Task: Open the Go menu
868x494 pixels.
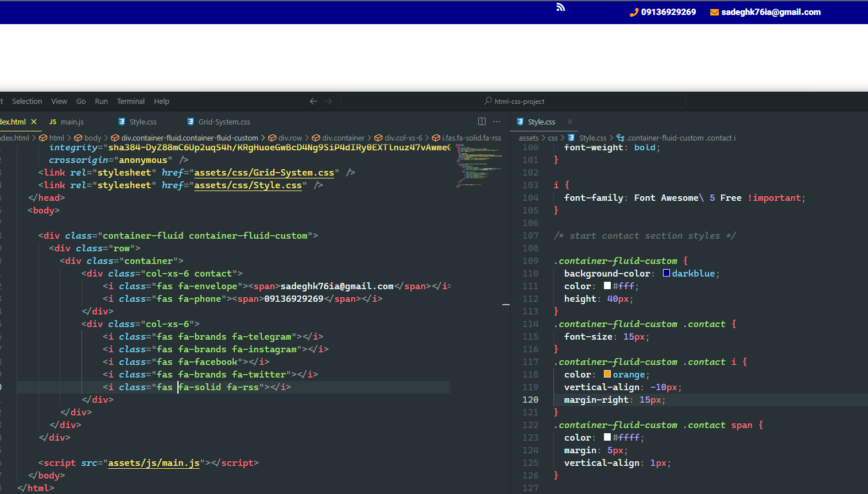Action: [x=81, y=102]
